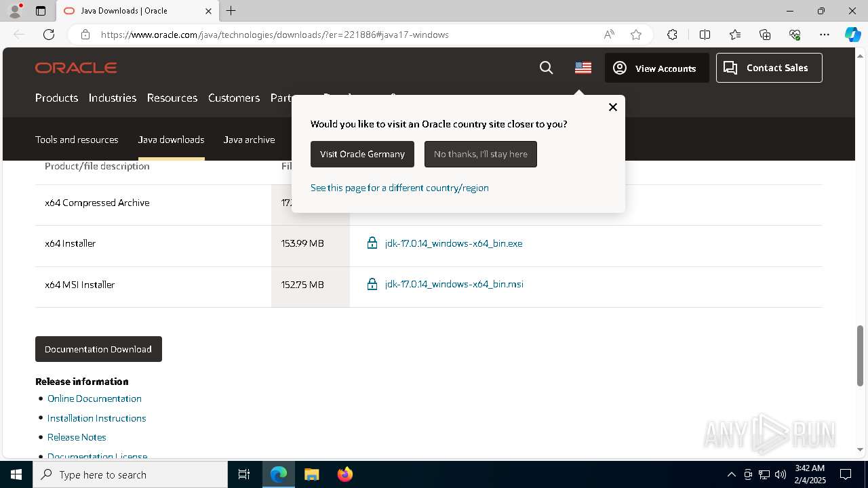Open the Copilot sidebar

click(852, 35)
